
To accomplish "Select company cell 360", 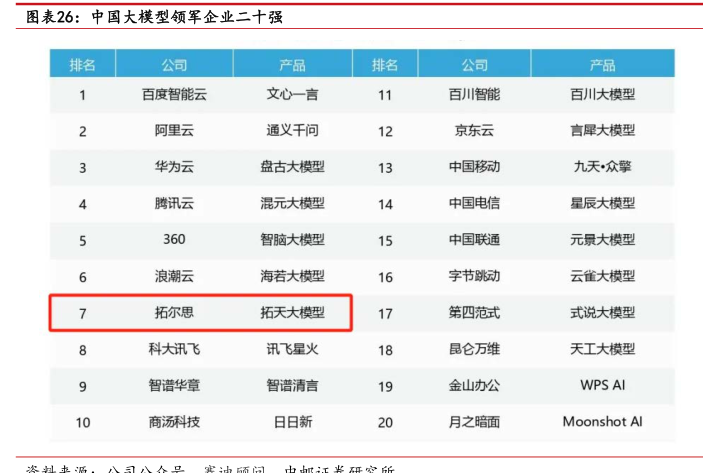I will (x=174, y=239).
